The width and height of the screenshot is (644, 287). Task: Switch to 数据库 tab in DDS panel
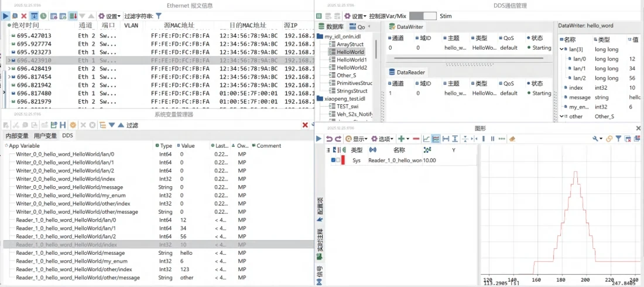click(331, 27)
